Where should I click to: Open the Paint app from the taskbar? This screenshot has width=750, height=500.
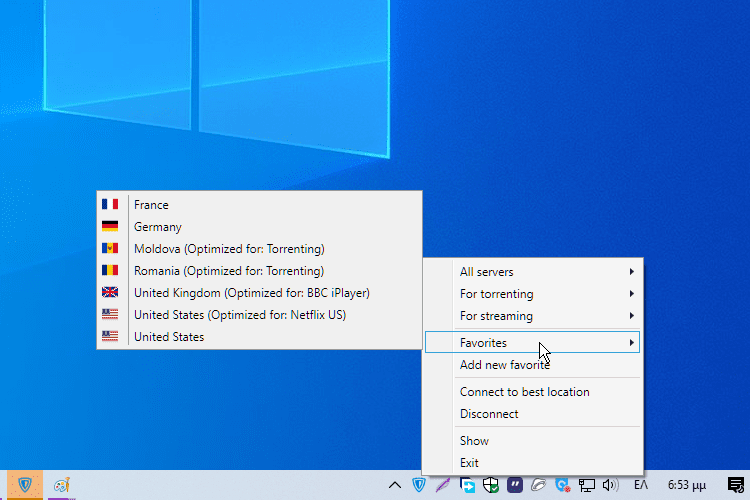coord(62,485)
